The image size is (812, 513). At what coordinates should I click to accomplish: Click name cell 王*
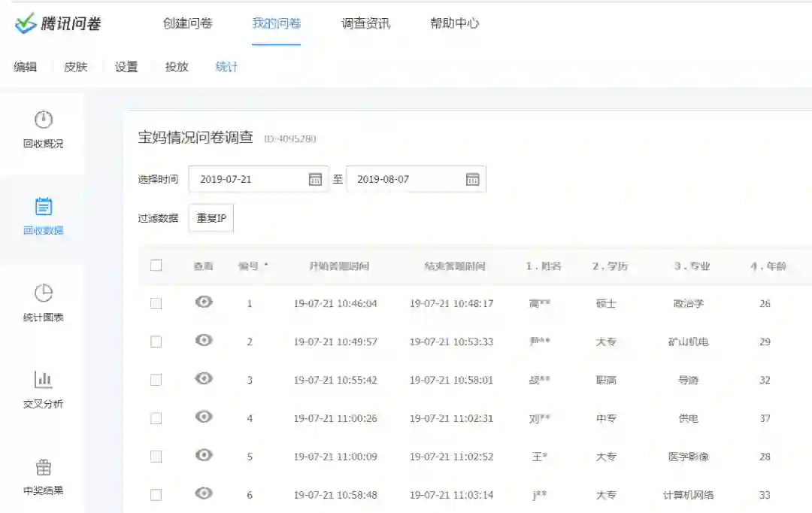click(x=540, y=457)
